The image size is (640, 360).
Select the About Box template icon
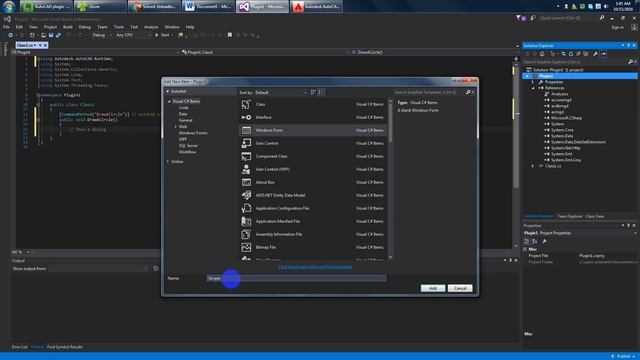point(246,182)
